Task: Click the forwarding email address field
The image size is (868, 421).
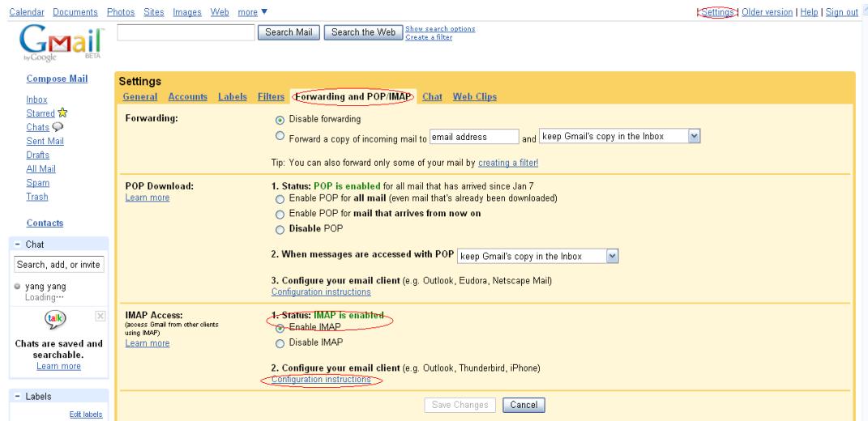Action: pyautogui.click(x=472, y=137)
